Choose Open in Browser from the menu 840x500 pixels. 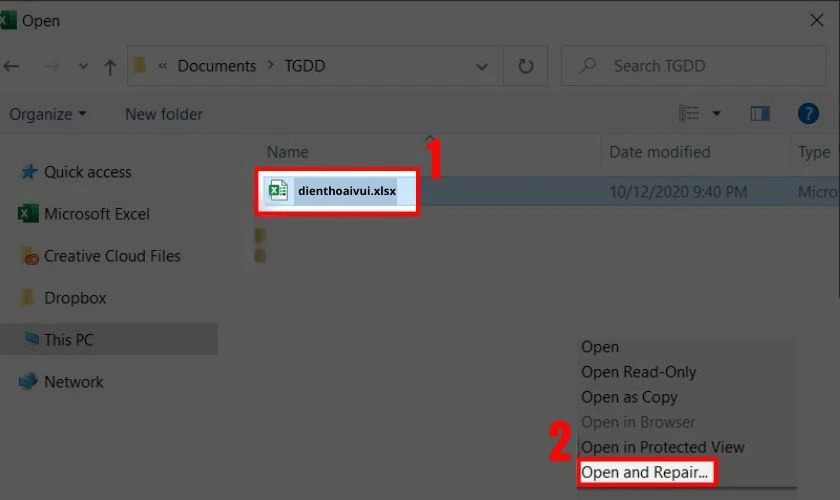[x=638, y=422]
